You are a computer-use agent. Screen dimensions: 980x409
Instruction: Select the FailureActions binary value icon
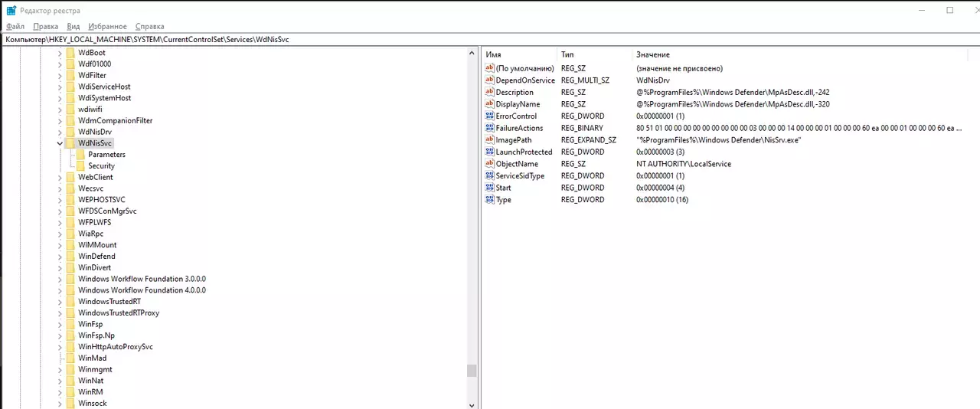pyautogui.click(x=490, y=128)
